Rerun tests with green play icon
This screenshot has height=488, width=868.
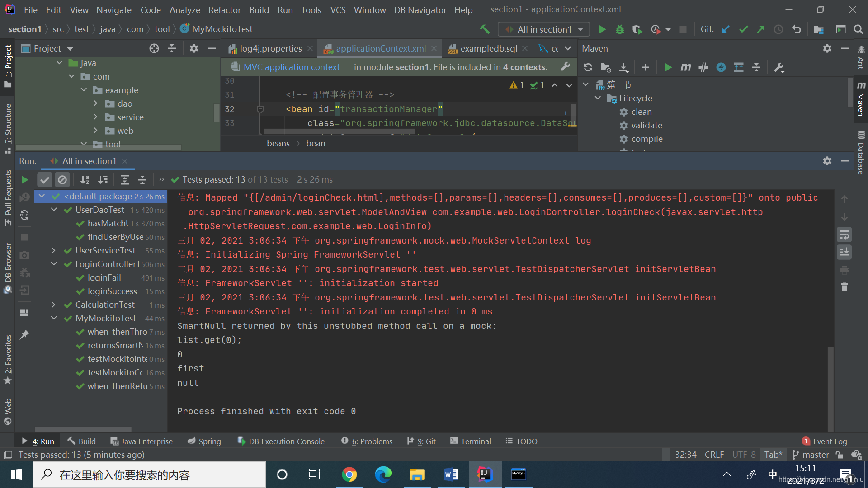24,180
